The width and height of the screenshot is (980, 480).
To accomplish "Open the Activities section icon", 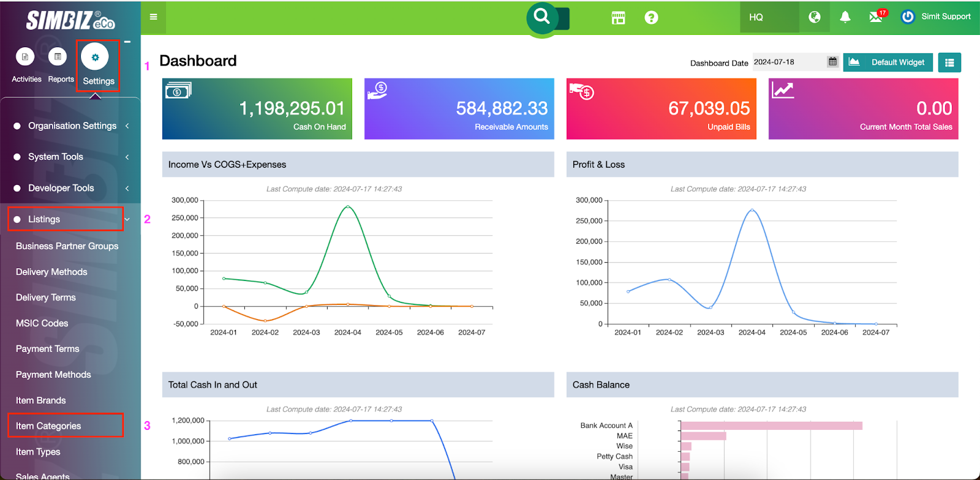I will 25,57.
